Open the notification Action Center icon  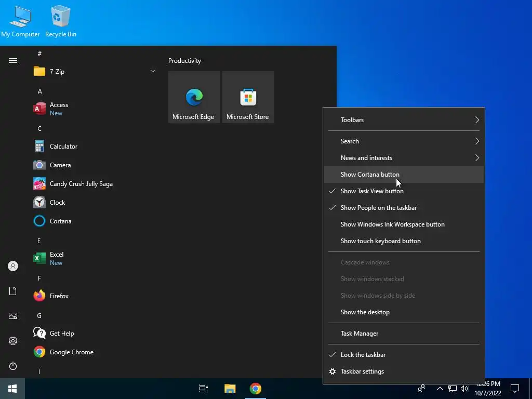point(515,389)
